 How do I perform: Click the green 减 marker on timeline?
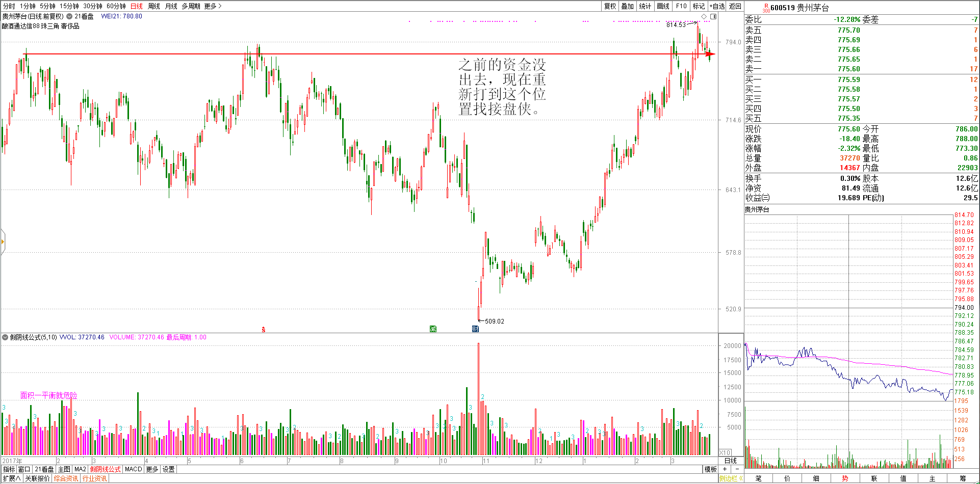433,329
